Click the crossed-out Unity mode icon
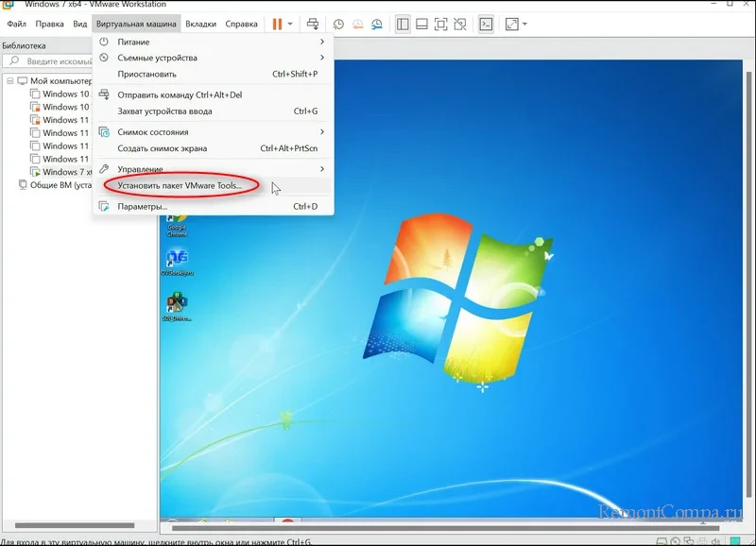The width and height of the screenshot is (756, 546). pos(460,25)
